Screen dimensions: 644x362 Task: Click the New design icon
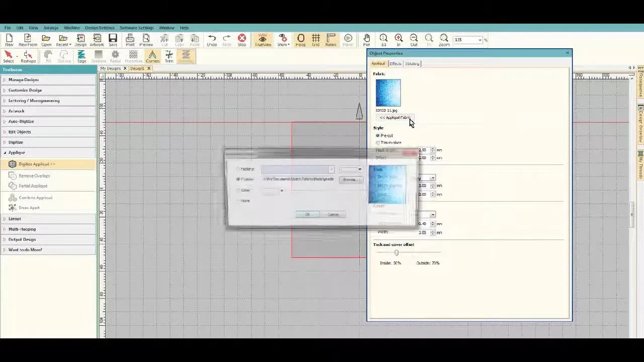point(9,40)
